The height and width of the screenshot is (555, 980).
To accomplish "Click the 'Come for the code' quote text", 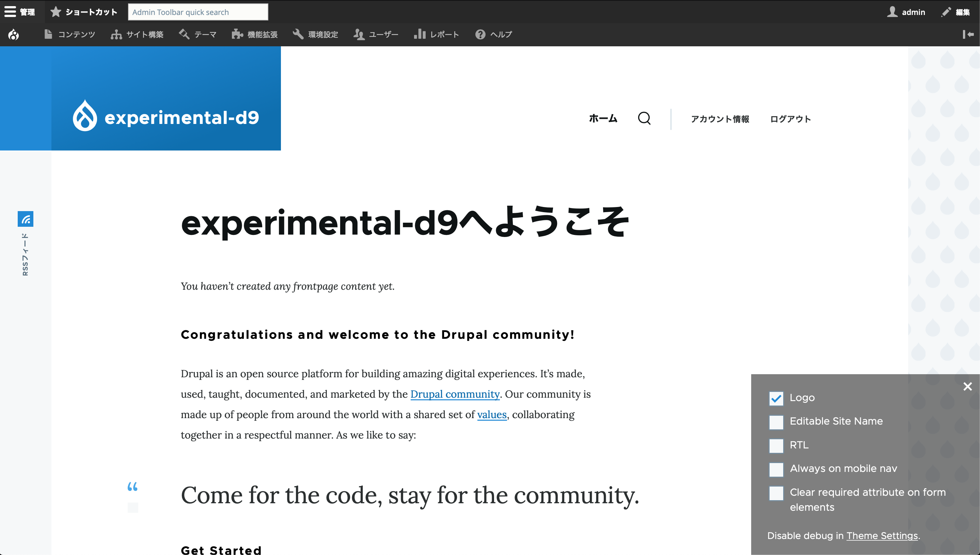I will [x=410, y=495].
